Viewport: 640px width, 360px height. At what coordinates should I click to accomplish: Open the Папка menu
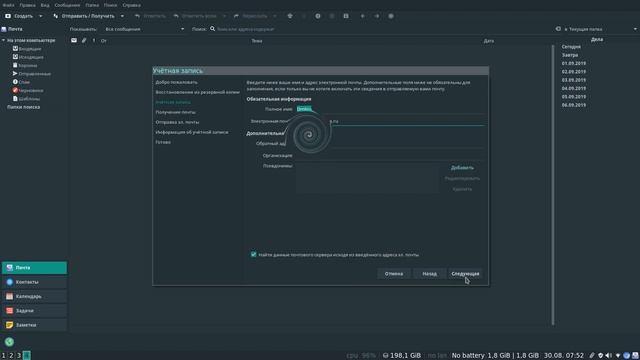pyautogui.click(x=92, y=5)
